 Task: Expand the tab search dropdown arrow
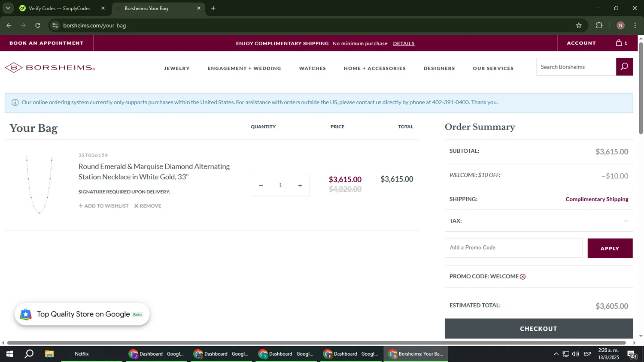click(x=8, y=8)
